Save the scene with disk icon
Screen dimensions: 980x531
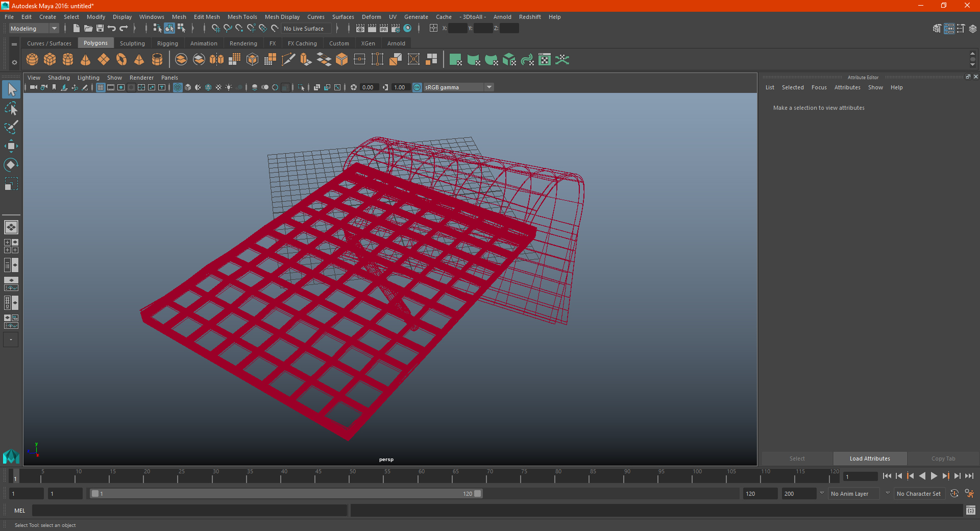tap(100, 29)
